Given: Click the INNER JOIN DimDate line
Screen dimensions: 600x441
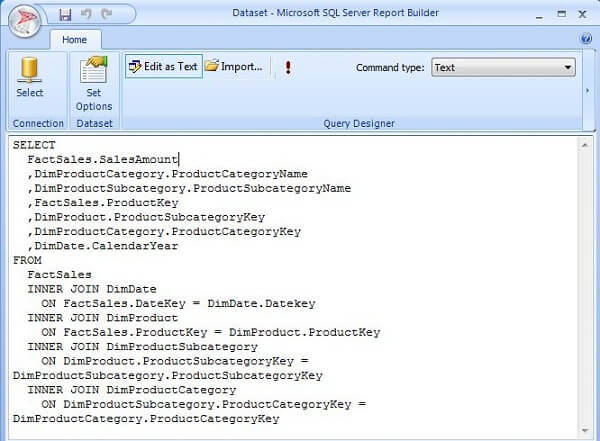Looking at the screenshot, I should tap(92, 289).
